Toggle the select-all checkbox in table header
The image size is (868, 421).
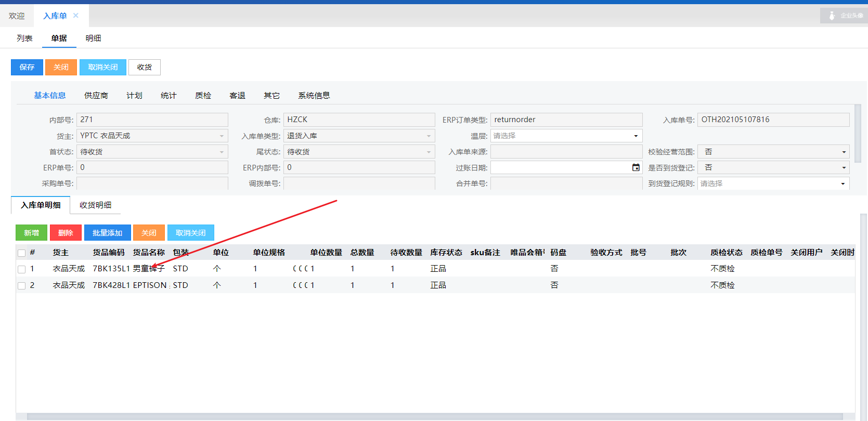[x=21, y=253]
